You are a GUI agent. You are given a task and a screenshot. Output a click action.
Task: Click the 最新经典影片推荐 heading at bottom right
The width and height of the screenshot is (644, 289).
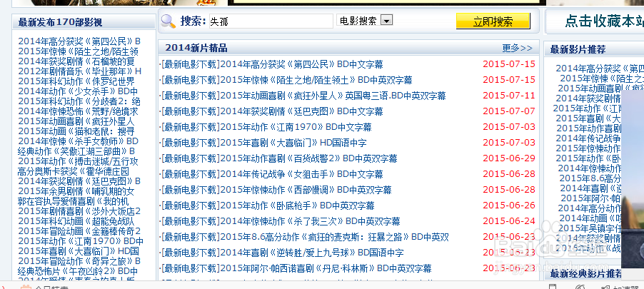click(x=585, y=273)
